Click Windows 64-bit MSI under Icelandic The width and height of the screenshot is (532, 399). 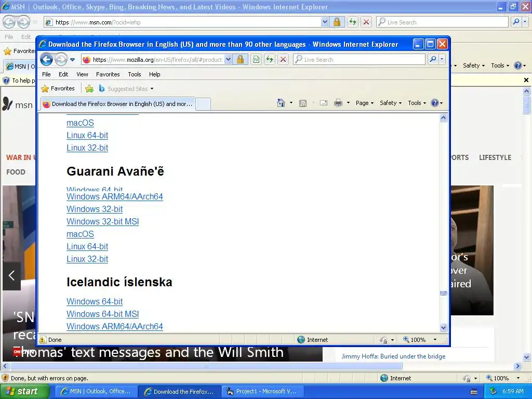[x=102, y=314]
